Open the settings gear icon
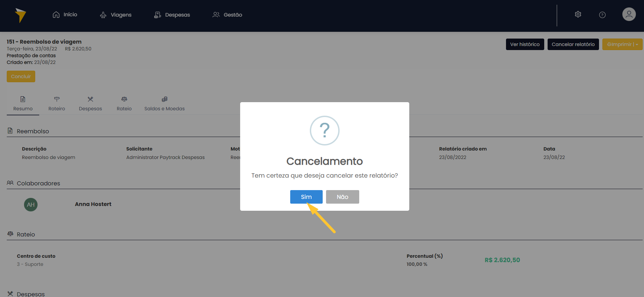This screenshot has height=297, width=644. point(578,15)
